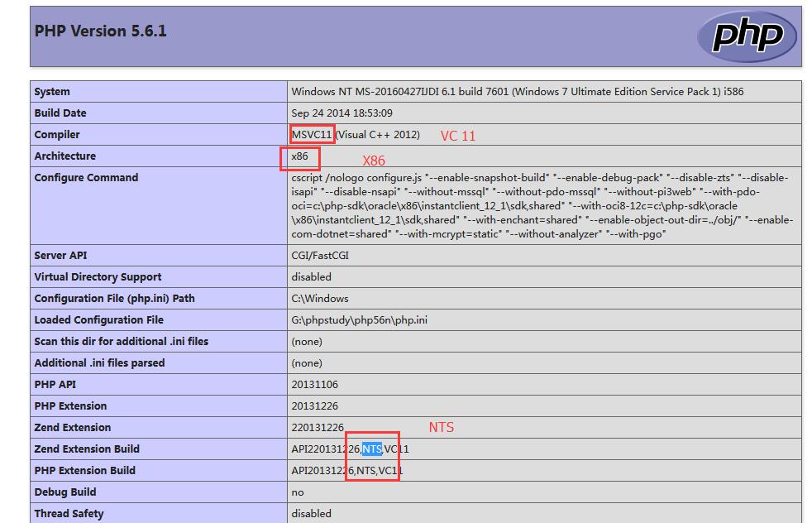Viewport: 812px width, 523px height.
Task: Click the red VC 11 annotation
Action: tap(457, 136)
